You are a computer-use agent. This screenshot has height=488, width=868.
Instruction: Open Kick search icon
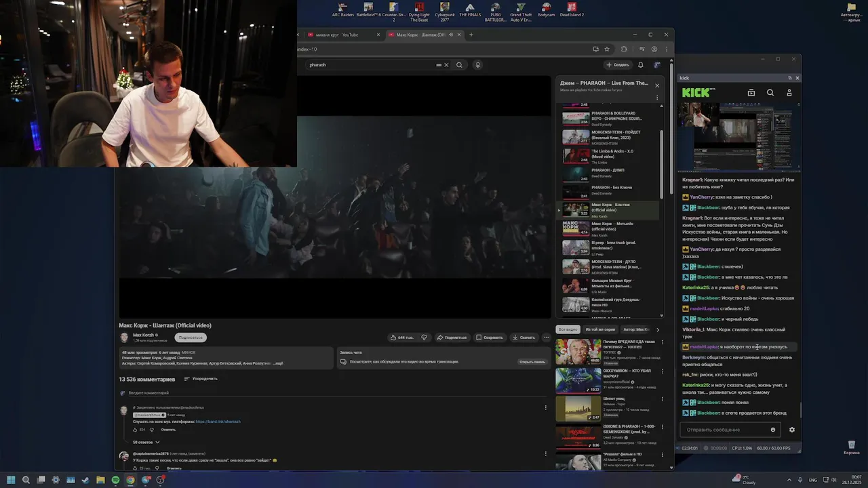coord(770,93)
